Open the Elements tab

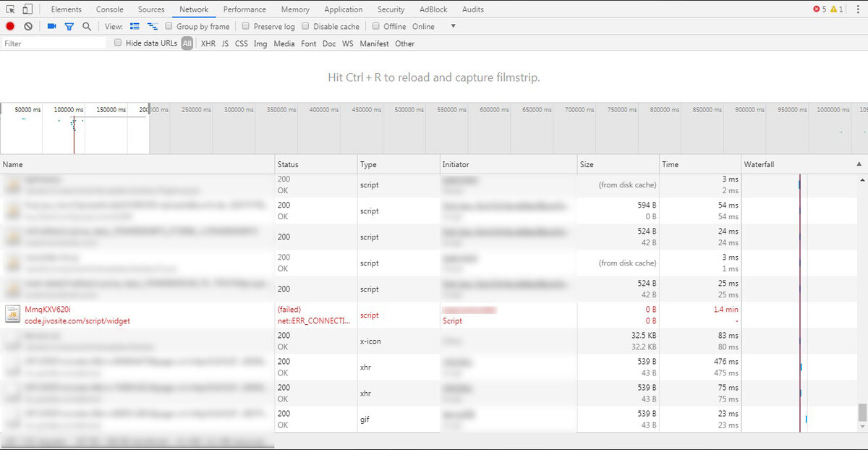(67, 9)
